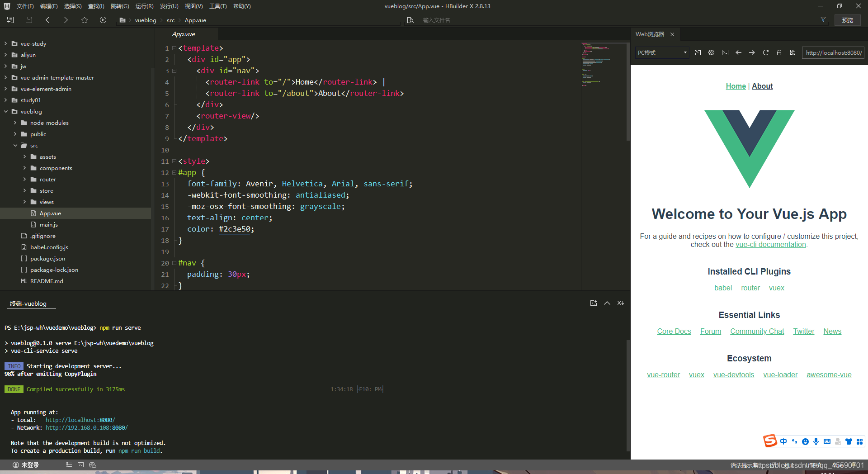Fold the style block at line 11
The height and width of the screenshot is (474, 868).
pos(174,161)
